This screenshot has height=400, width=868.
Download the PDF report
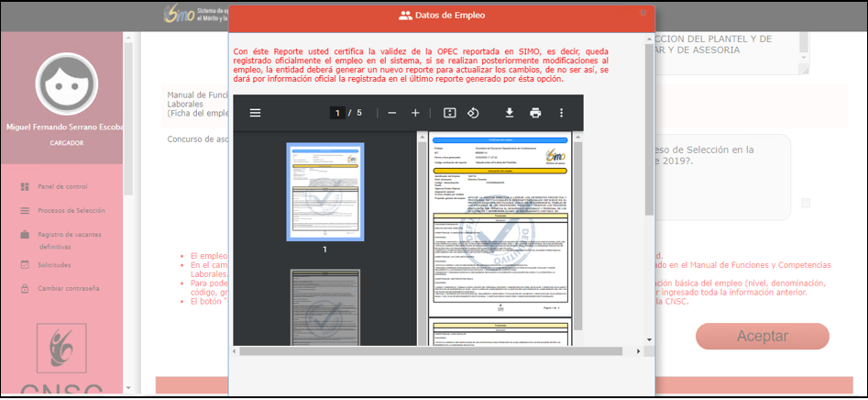tap(510, 113)
